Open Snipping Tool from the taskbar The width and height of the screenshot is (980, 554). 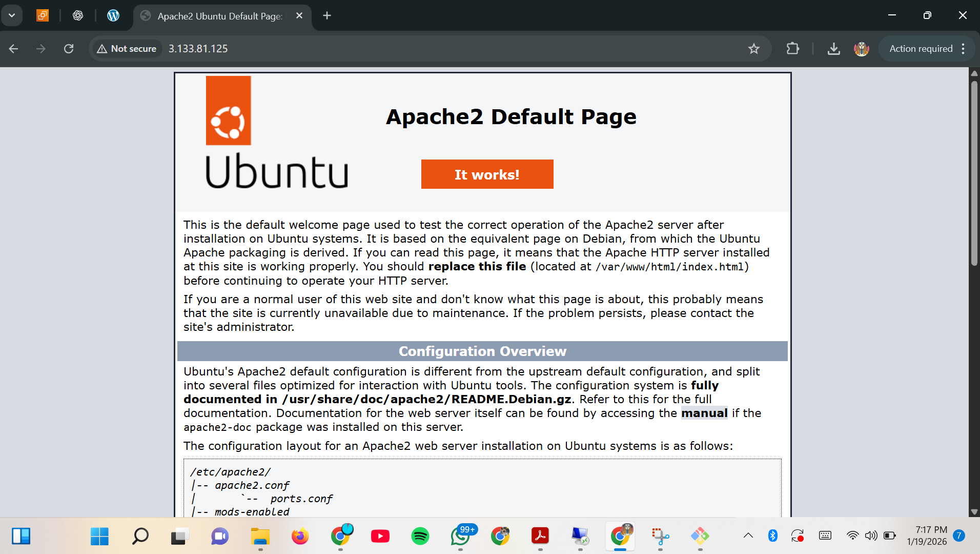660,536
